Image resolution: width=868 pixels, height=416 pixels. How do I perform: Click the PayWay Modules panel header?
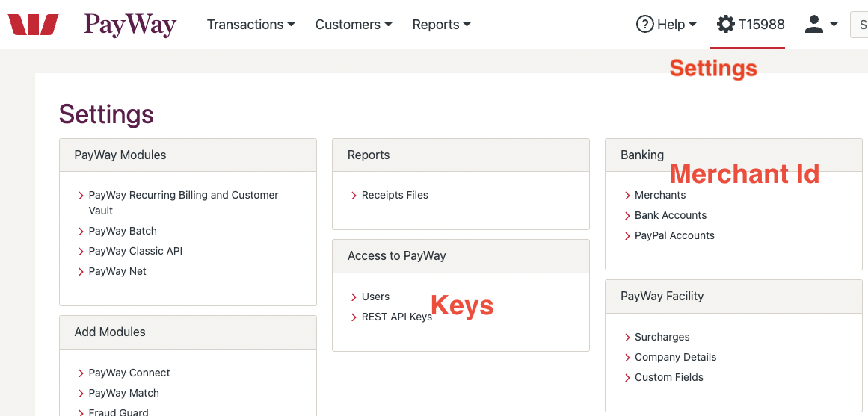pos(188,155)
